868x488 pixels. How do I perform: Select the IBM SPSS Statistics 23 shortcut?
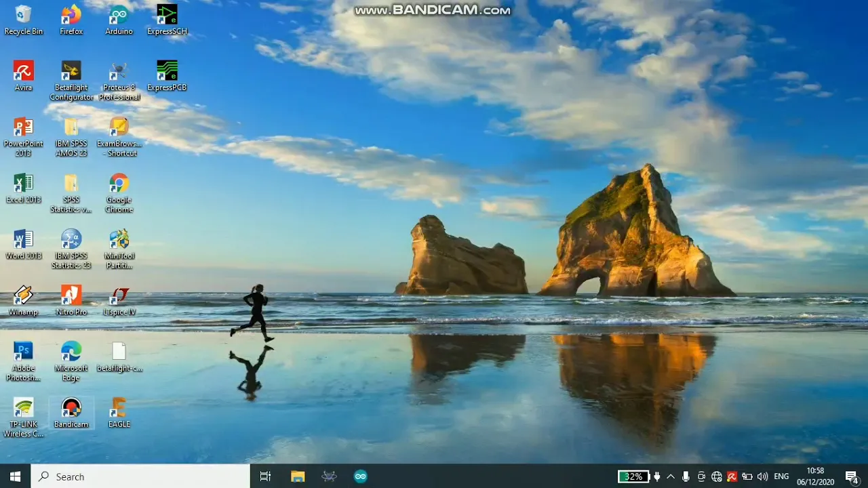pos(71,249)
